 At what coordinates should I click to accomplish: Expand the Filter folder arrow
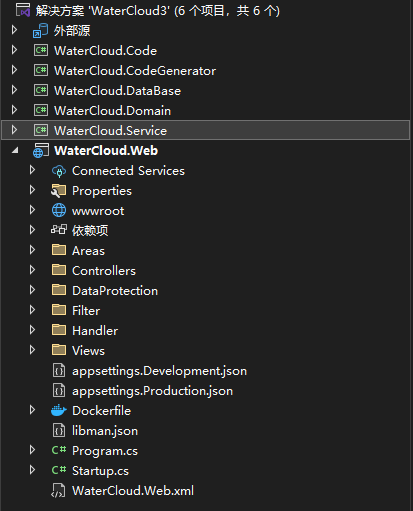(x=32, y=310)
